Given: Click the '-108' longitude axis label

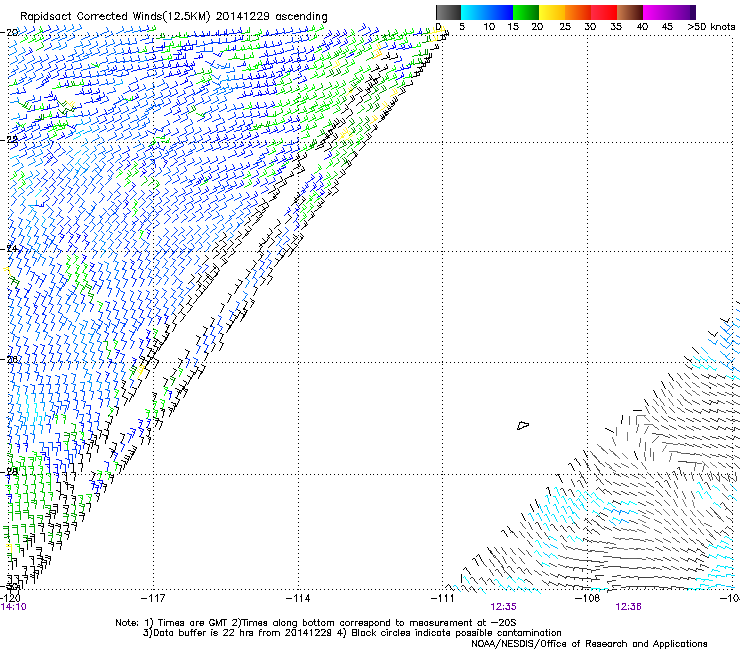Looking at the screenshot, I should [x=587, y=598].
